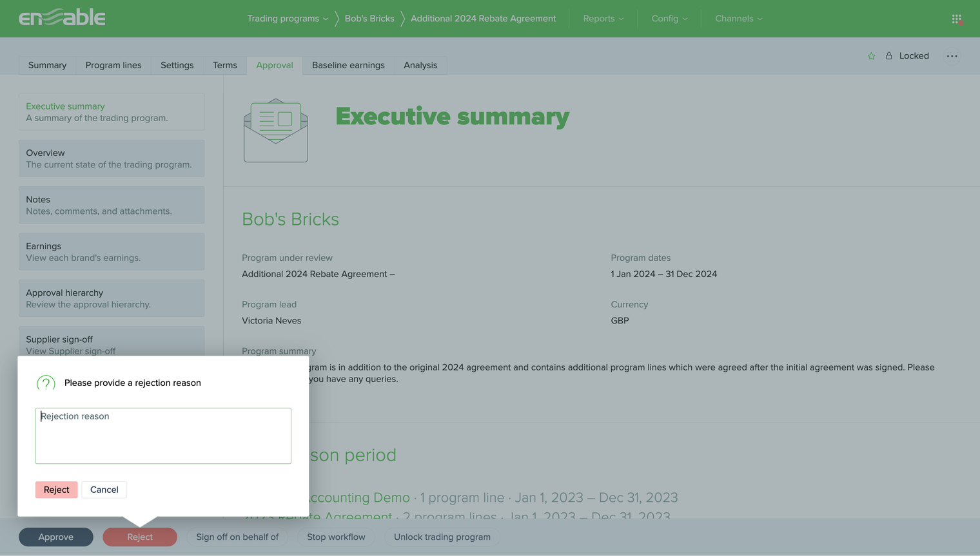The width and height of the screenshot is (980, 556).
Task: Open Notes section in sidebar
Action: (x=112, y=205)
